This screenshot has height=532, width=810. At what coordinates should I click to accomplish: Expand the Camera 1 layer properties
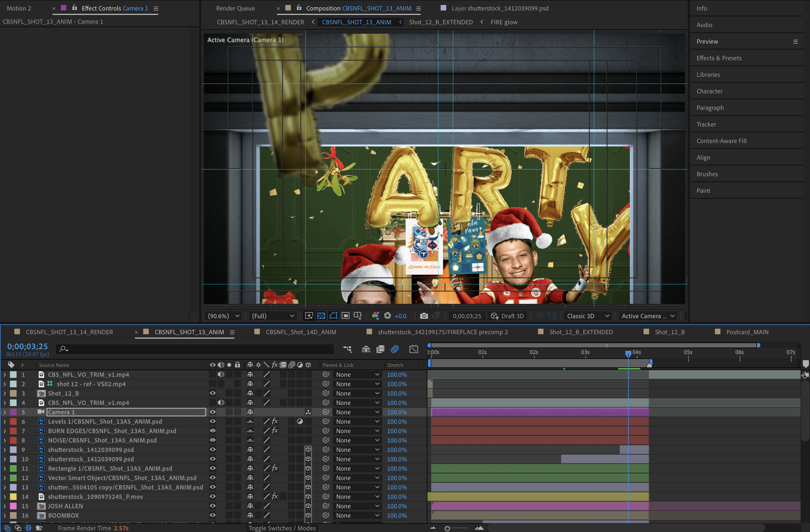(4, 412)
